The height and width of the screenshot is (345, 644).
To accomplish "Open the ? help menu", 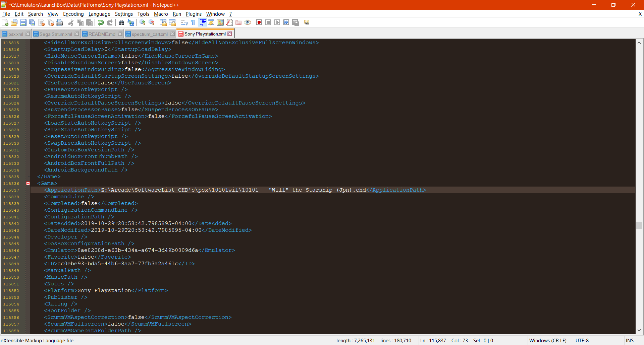I will tap(230, 14).
